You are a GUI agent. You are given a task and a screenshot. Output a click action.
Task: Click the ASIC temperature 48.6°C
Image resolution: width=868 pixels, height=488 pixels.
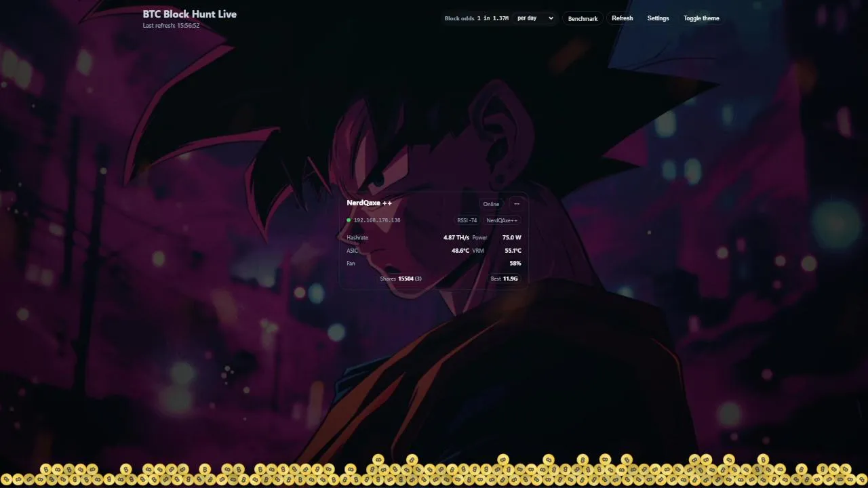[x=460, y=251]
